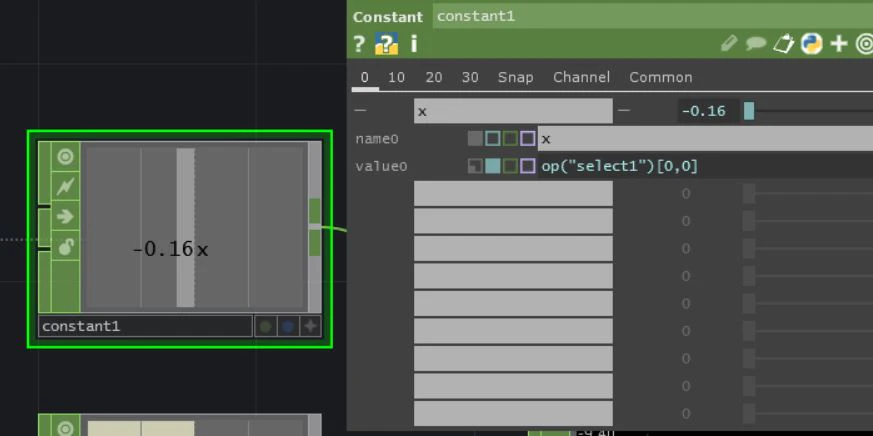Click the Python language icon in the header
This screenshot has width=873, height=436.
coord(811,43)
